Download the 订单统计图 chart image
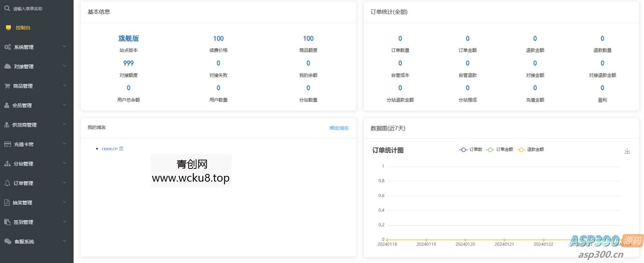This screenshot has height=263, width=644. coord(627,151)
